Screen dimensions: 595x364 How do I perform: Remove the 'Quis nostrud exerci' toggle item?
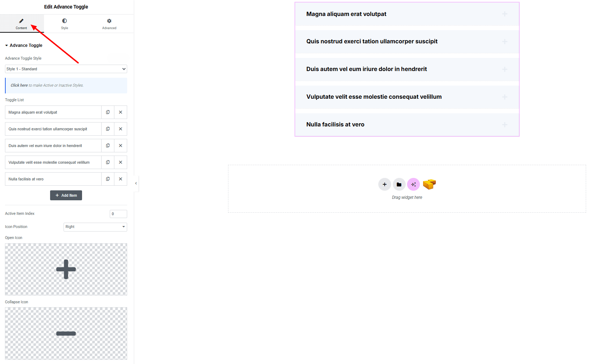click(120, 129)
